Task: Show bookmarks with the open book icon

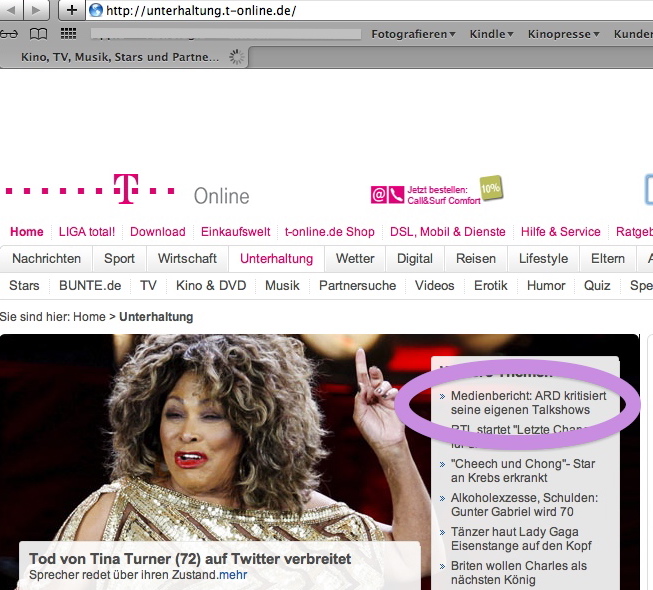Action: click(38, 34)
